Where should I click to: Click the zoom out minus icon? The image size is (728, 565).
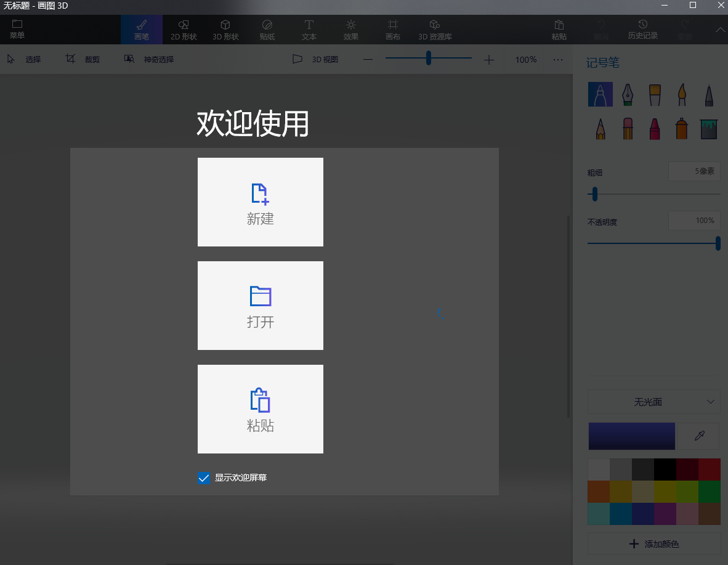pyautogui.click(x=368, y=60)
